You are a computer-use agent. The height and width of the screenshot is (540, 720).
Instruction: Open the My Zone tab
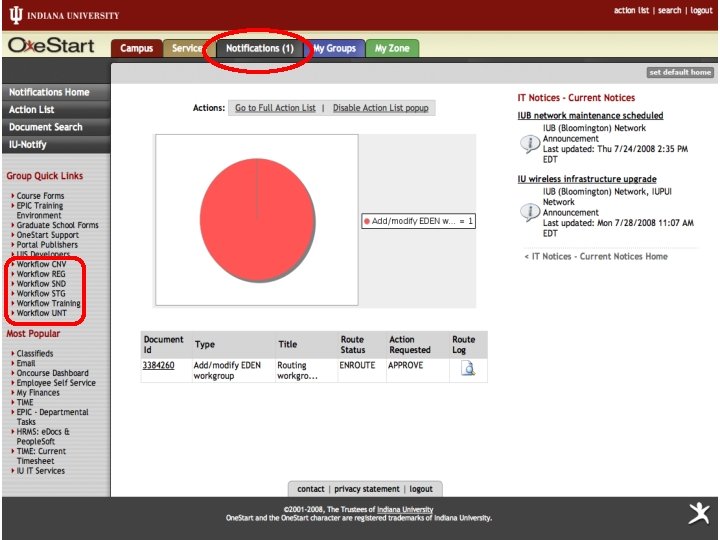tap(392, 48)
